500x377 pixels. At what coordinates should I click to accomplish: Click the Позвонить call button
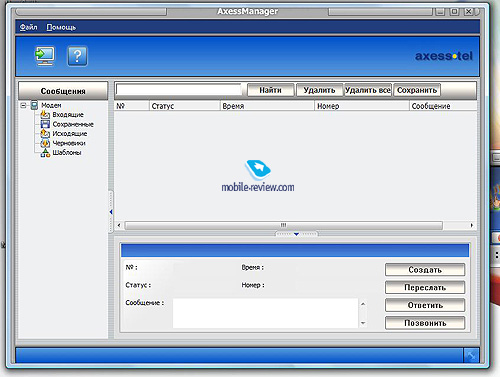coord(425,323)
